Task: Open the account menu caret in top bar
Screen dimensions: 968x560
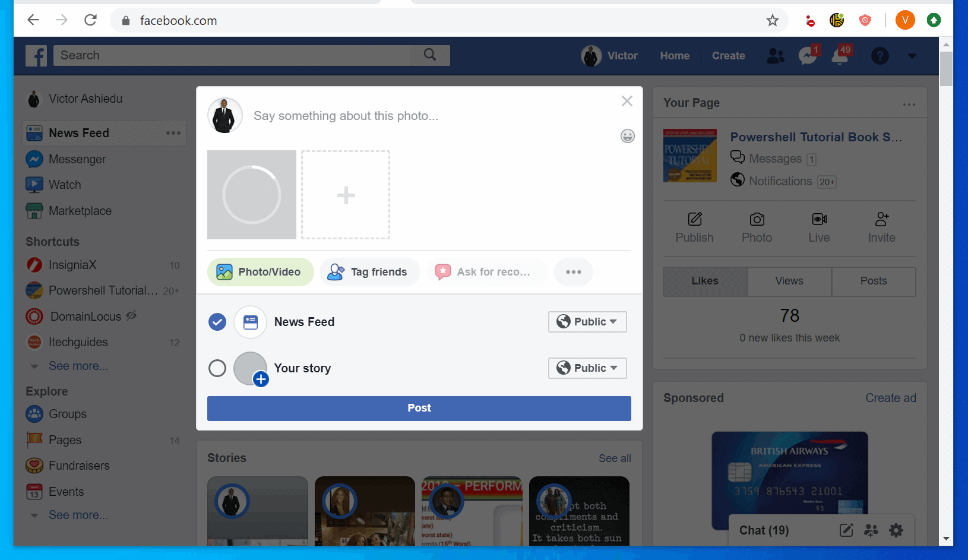Action: coord(912,56)
